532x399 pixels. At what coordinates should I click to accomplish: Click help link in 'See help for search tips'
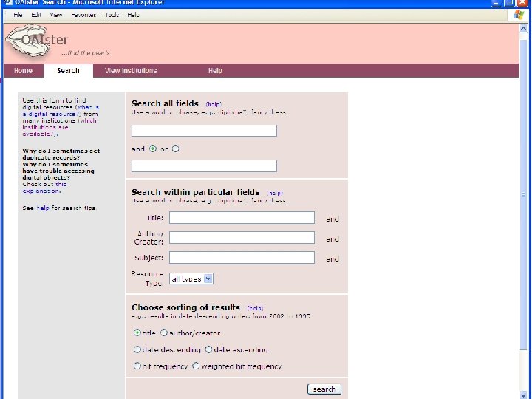(43, 208)
